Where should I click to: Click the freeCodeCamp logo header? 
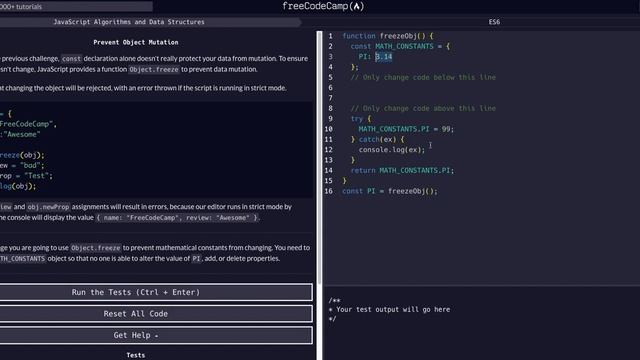click(x=323, y=6)
